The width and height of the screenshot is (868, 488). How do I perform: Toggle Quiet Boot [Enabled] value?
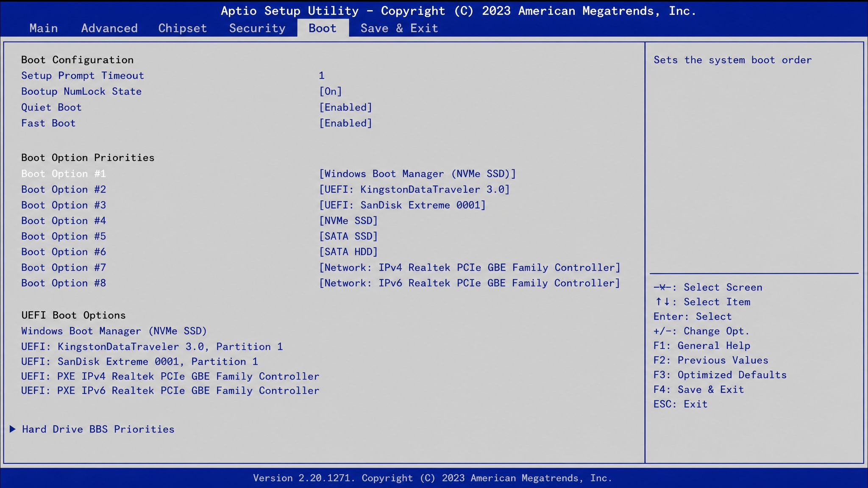pyautogui.click(x=345, y=107)
